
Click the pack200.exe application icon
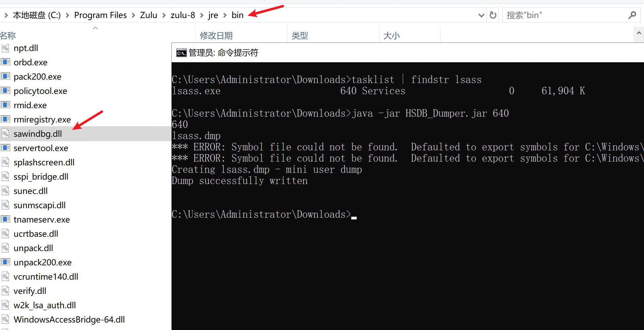pyautogui.click(x=5, y=77)
